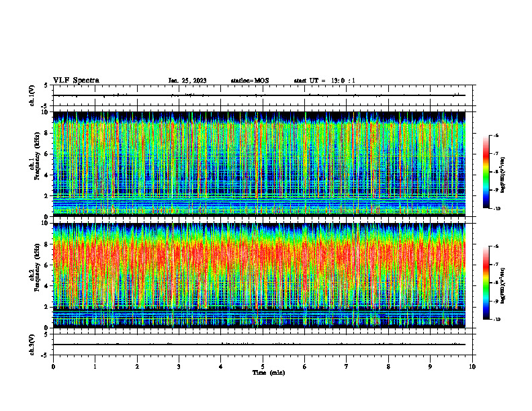Click inside the ch.2 spectrogram panel
This screenshot has height=411, width=532.
(x=259, y=275)
